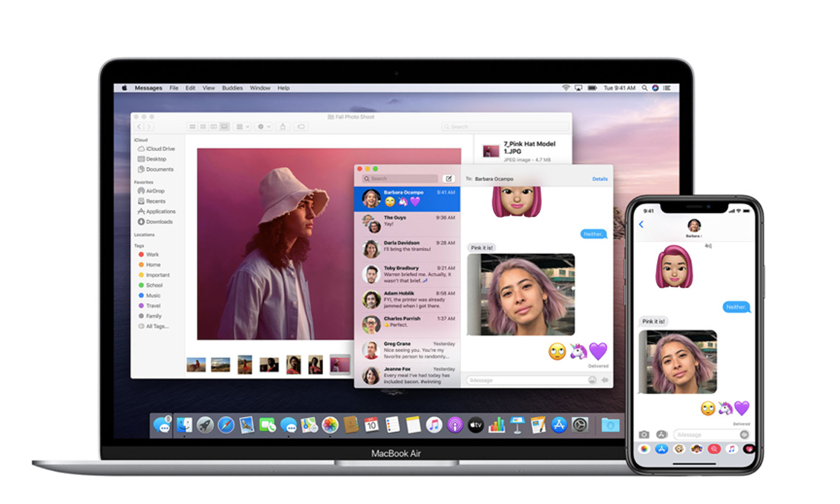Screen dimensions: 840x504
Task: Select purple Travel tag in sidebar
Action: pos(150,306)
